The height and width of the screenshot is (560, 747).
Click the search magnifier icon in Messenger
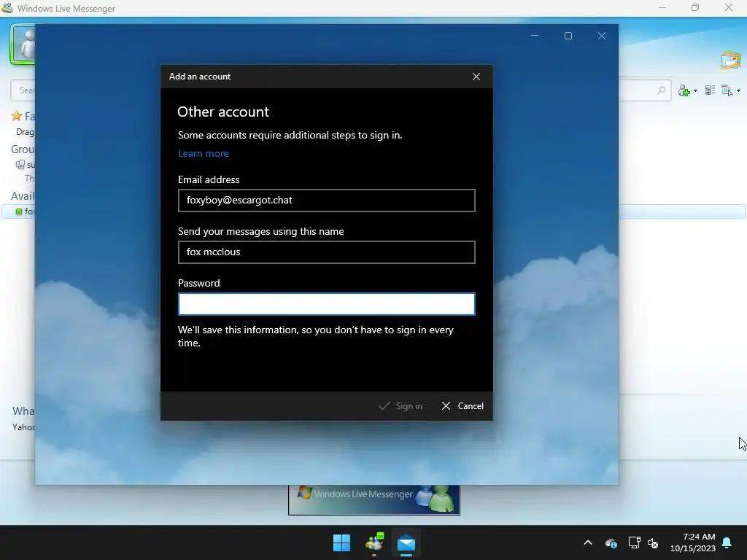point(661,90)
